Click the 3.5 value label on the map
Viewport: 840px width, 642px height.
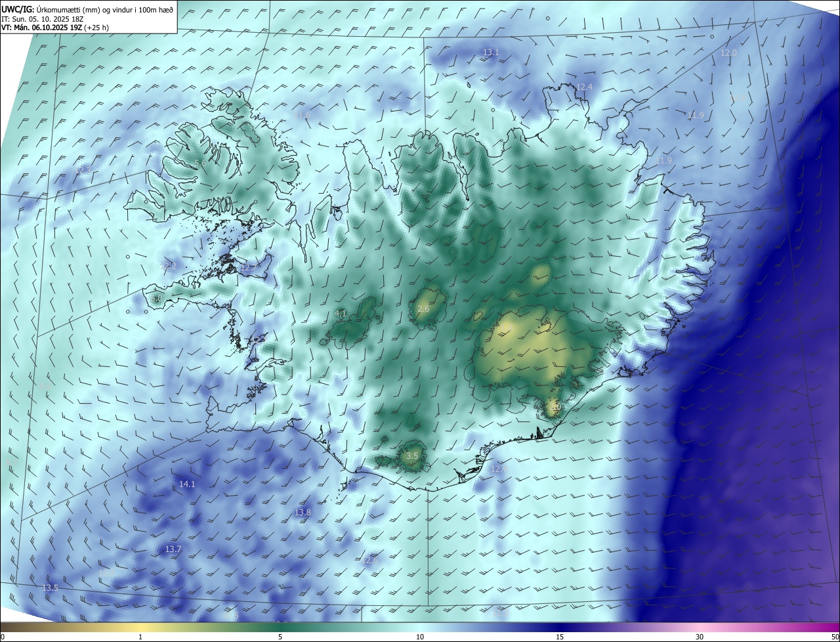coord(412,456)
